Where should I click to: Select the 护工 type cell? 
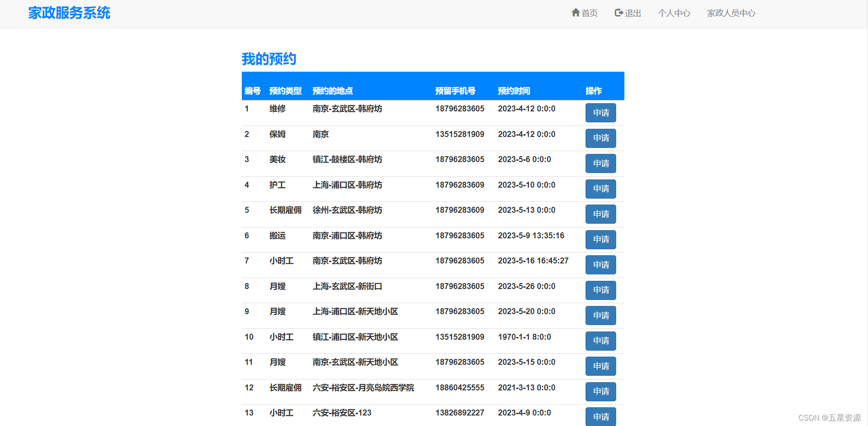tap(277, 185)
